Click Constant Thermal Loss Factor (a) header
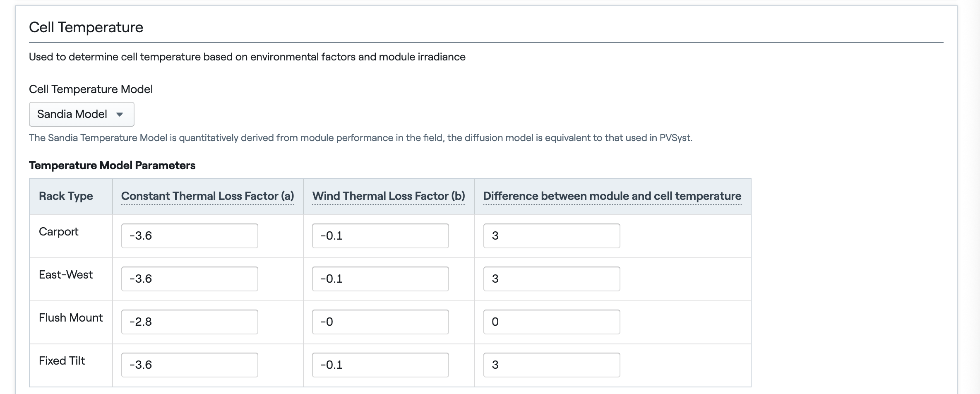980x394 pixels. click(208, 196)
